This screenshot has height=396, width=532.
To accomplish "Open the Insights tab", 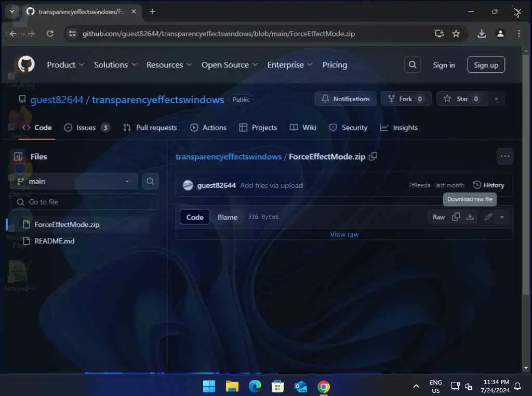I will 399,128.
